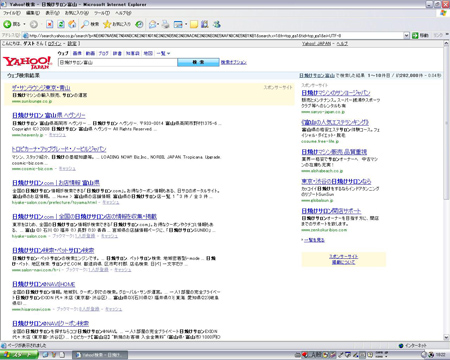Click the vertical scrollbar of the page

(x=447, y=123)
